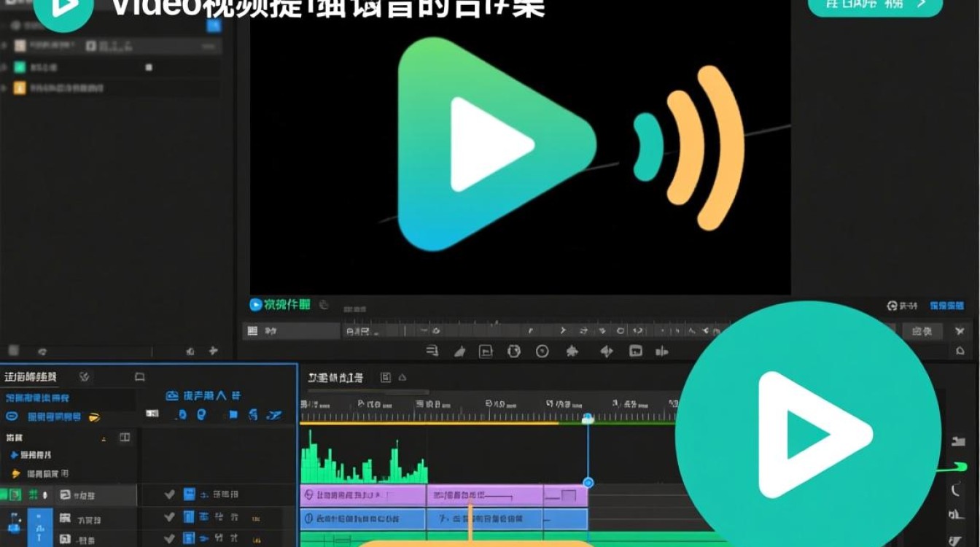The width and height of the screenshot is (980, 547).
Task: Toggle the green grid icon on the highlighted track row
Action: click(33, 494)
